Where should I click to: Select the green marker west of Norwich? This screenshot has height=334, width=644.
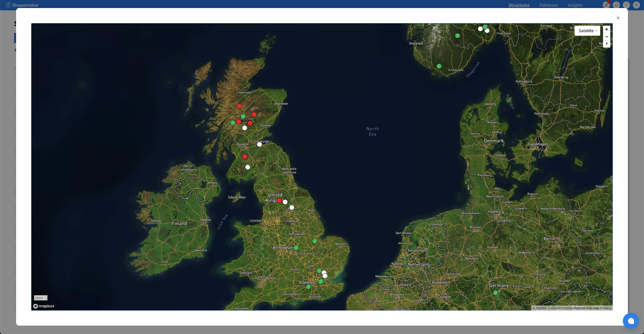[x=315, y=241]
